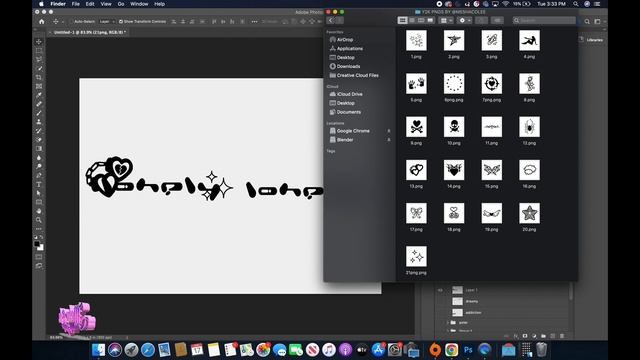
Task: Expand the first layer group
Action: [448, 322]
